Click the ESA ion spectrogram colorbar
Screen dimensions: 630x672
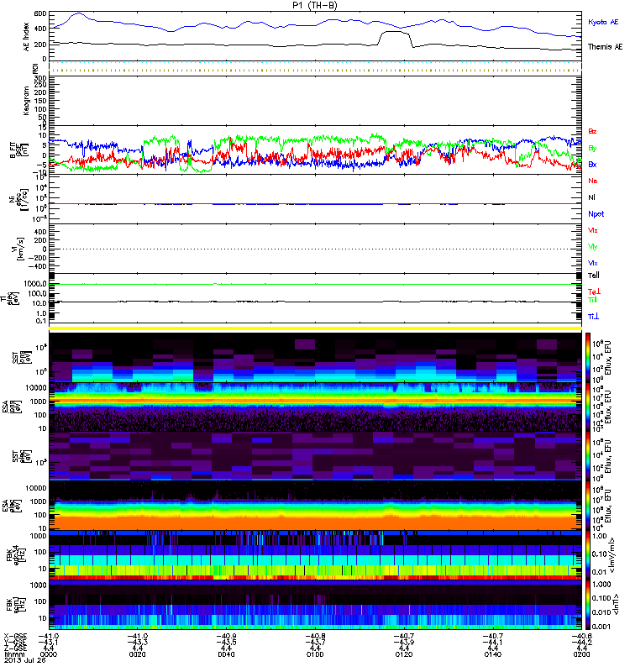(588, 407)
